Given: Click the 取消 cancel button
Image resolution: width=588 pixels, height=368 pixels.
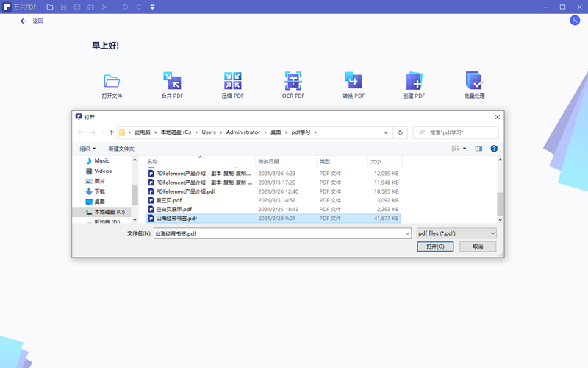Looking at the screenshot, I should click(478, 247).
